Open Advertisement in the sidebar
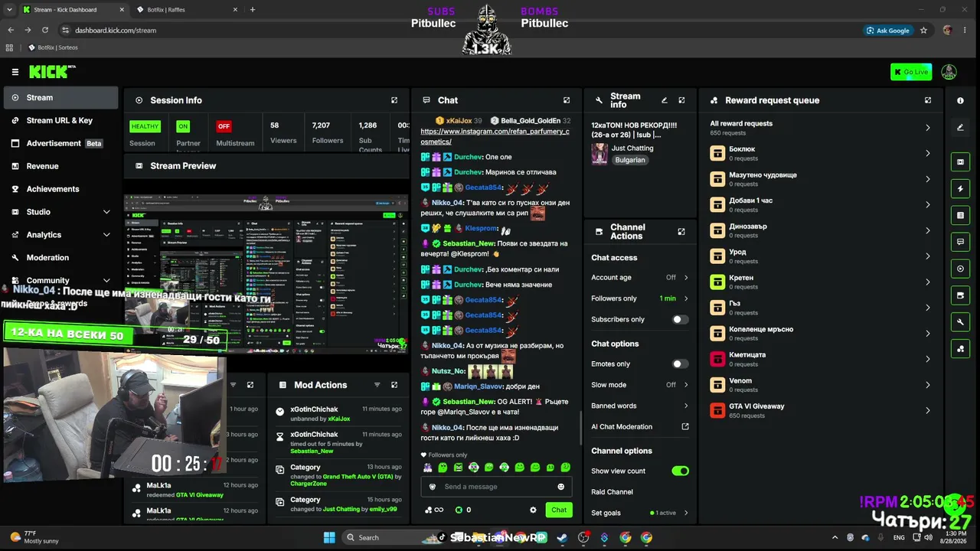This screenshot has width=980, height=551. point(61,143)
